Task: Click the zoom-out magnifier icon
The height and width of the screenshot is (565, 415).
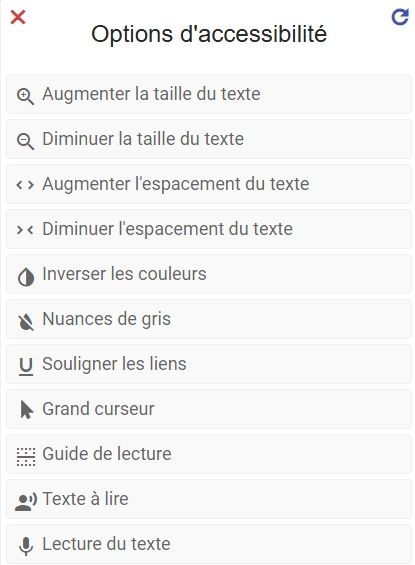Action: pyautogui.click(x=26, y=141)
